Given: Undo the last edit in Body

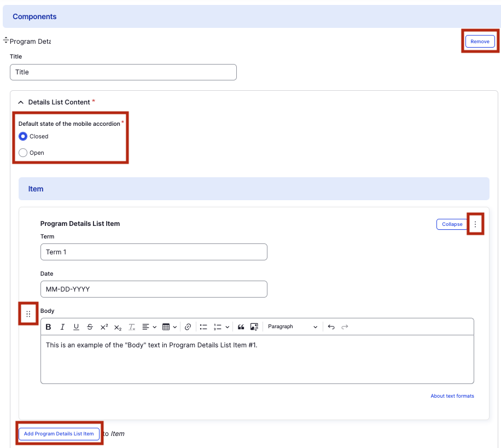Looking at the screenshot, I should click(331, 327).
